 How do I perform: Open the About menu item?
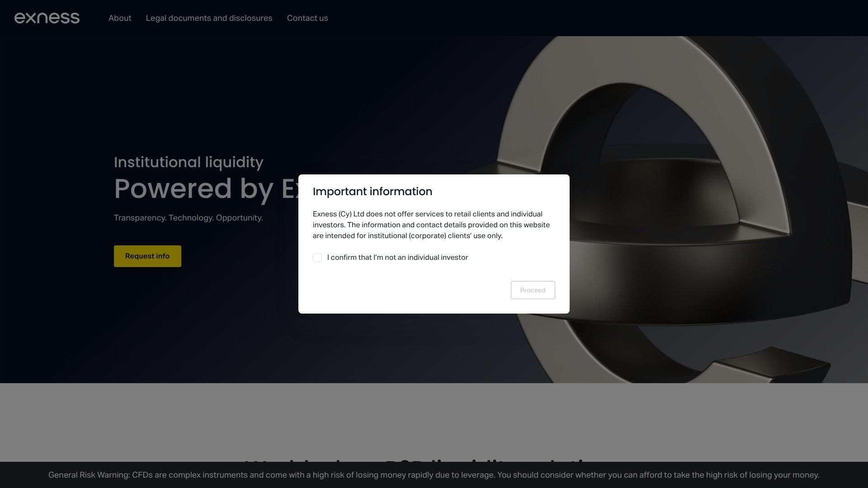pos(120,18)
